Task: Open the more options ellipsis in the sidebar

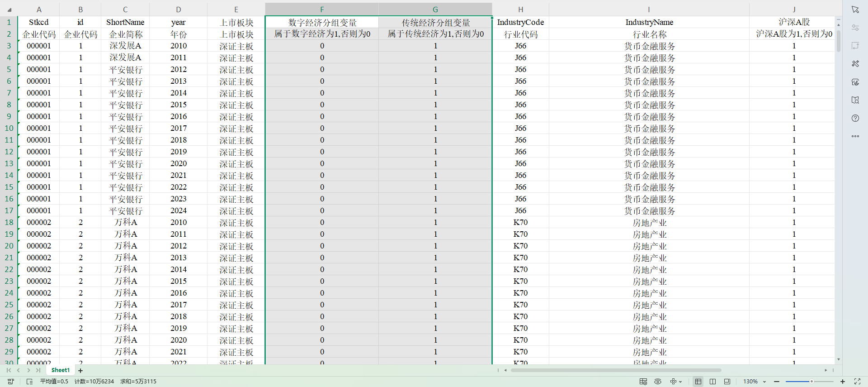Action: (x=855, y=136)
